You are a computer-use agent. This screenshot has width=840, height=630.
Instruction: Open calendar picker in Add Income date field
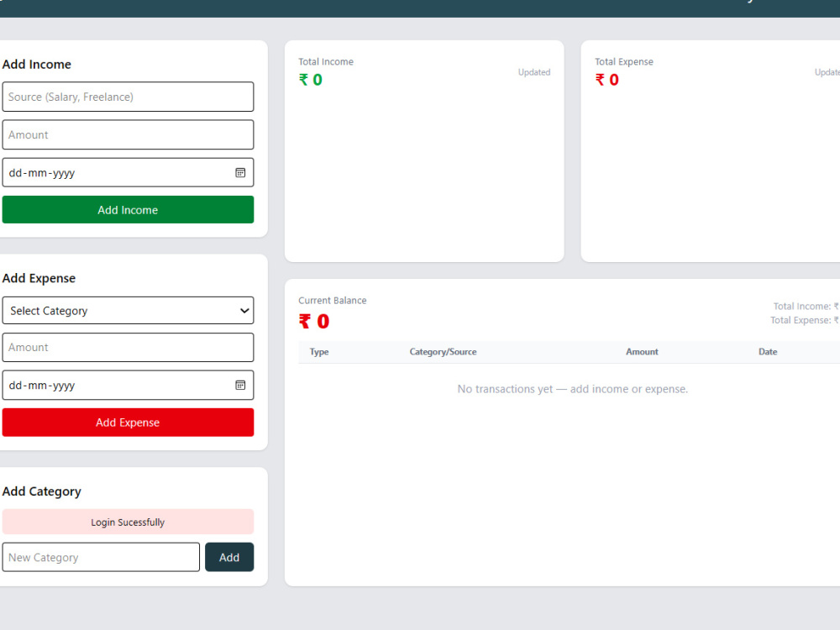pyautogui.click(x=240, y=172)
